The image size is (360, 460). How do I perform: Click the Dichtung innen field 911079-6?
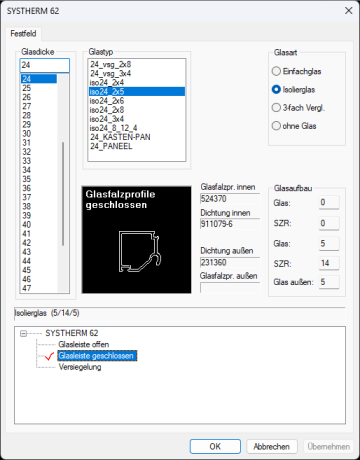point(230,224)
